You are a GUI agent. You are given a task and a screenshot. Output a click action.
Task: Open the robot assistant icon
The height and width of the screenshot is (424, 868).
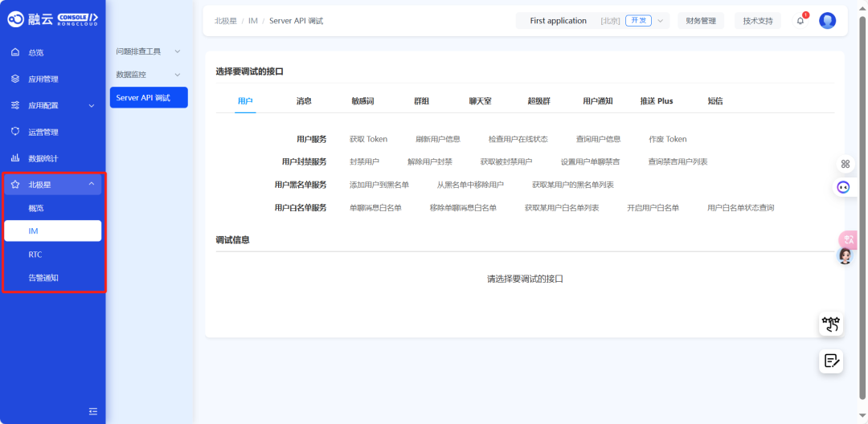(844, 187)
